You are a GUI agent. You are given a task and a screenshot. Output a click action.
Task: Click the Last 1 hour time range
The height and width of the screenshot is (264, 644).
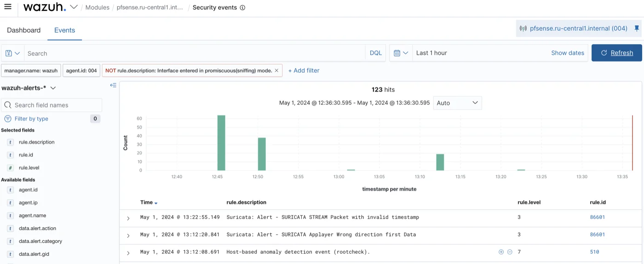[x=431, y=53]
